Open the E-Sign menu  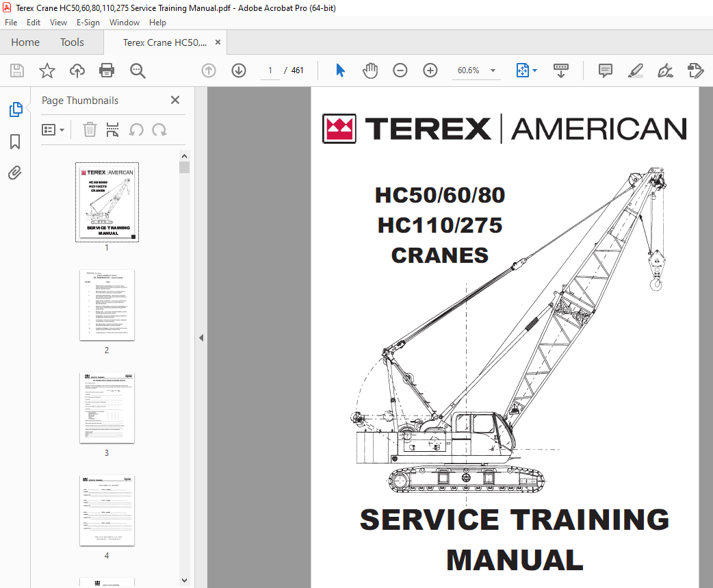[x=88, y=23]
